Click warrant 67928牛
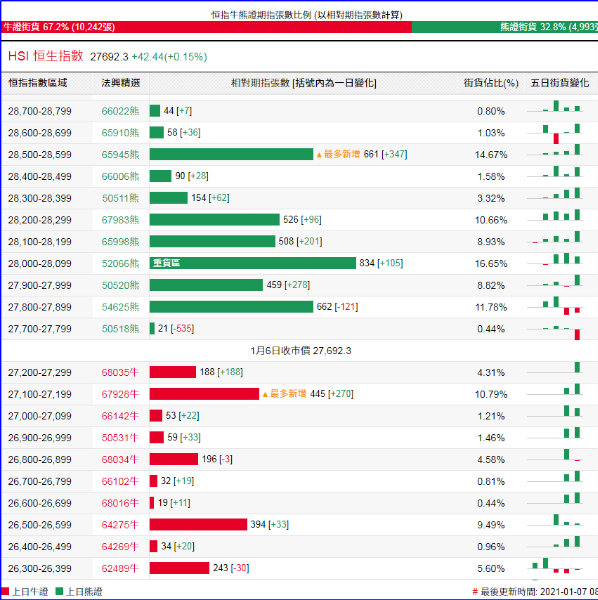598x600 pixels. coord(119,395)
